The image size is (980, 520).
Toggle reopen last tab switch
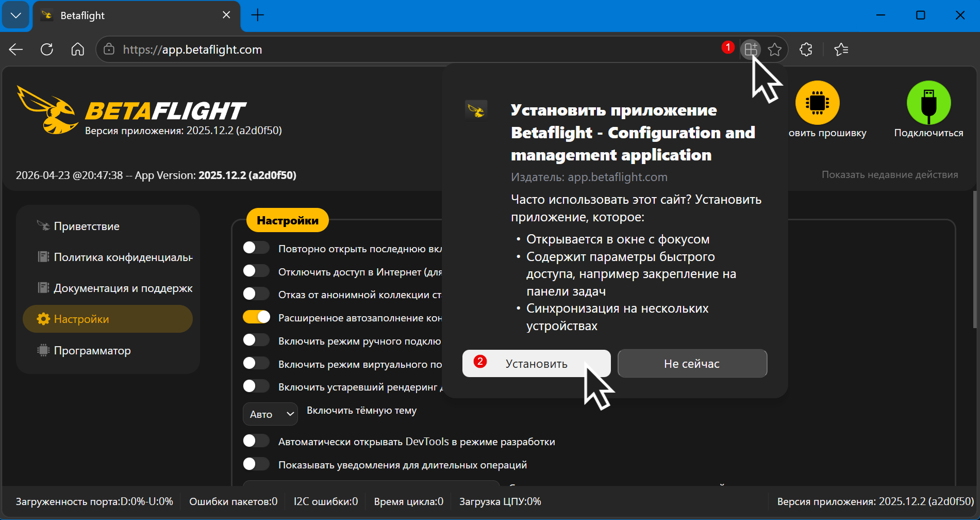tap(256, 248)
